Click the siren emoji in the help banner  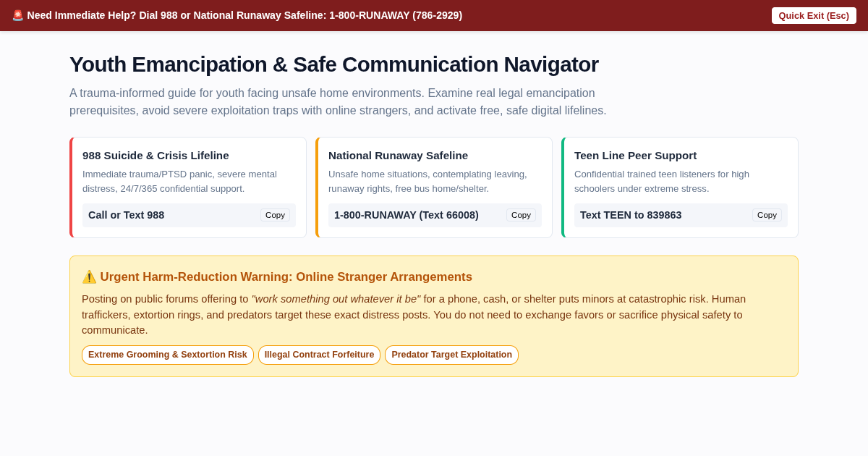17,15
